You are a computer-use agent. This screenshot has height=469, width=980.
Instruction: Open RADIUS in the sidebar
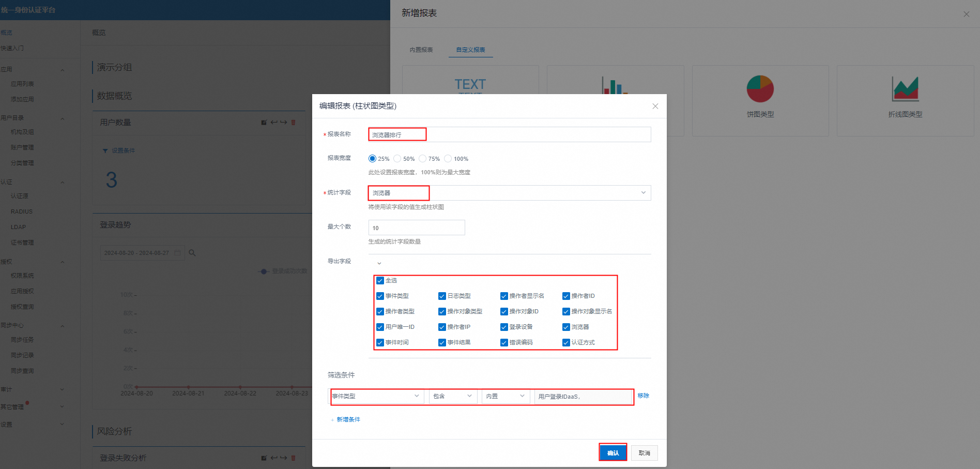click(21, 211)
